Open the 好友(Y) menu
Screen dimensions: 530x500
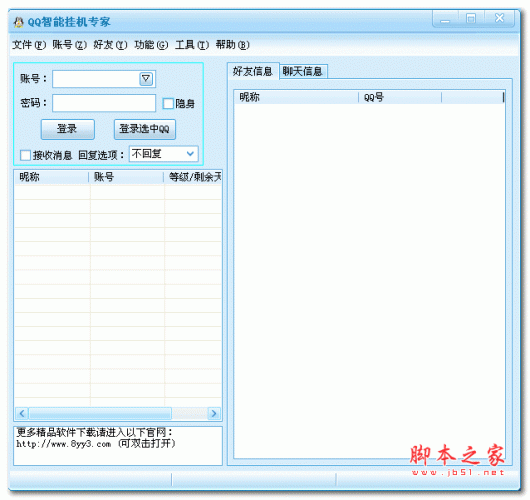[110, 45]
